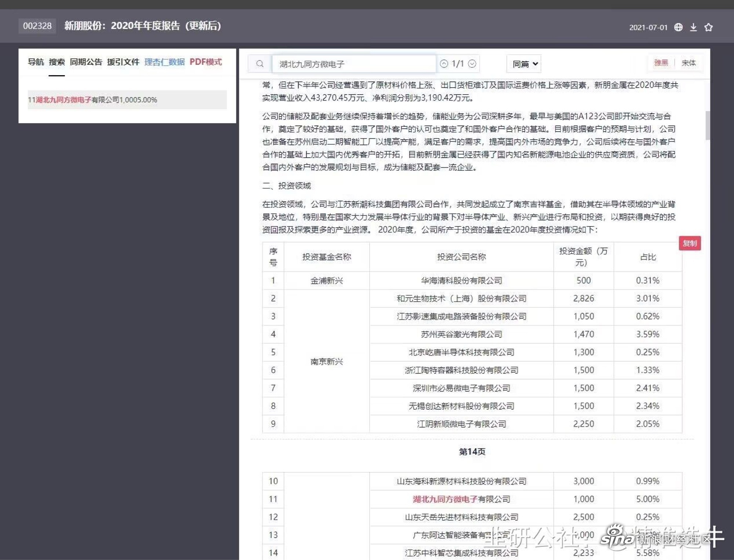Select cell 江阴新顺微电子有限公司
Image resolution: width=734 pixels, height=560 pixels.
(461, 424)
